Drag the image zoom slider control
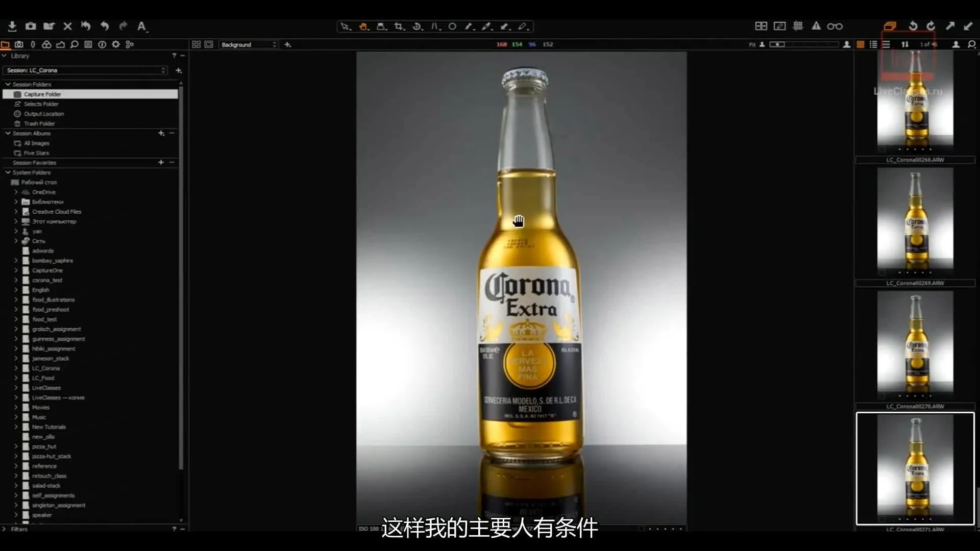This screenshot has height=551, width=980. [777, 44]
